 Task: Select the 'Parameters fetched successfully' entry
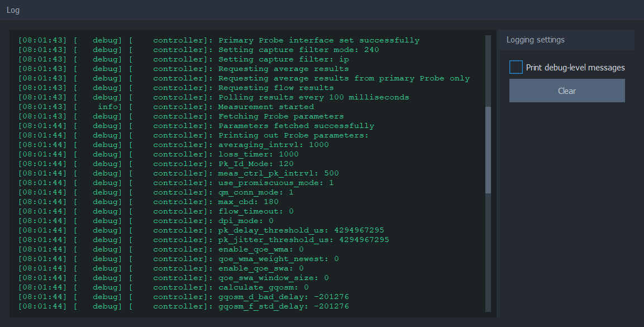196,126
